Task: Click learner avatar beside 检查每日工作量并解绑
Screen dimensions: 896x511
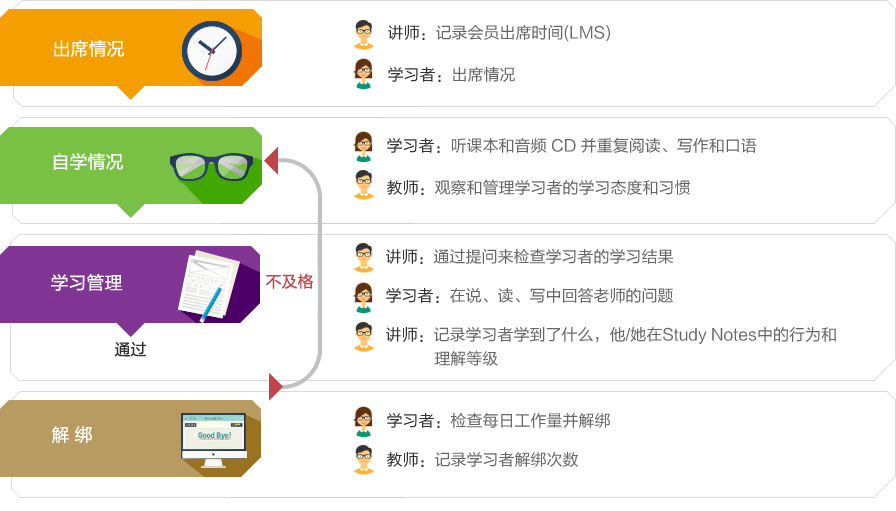Action: click(x=363, y=421)
